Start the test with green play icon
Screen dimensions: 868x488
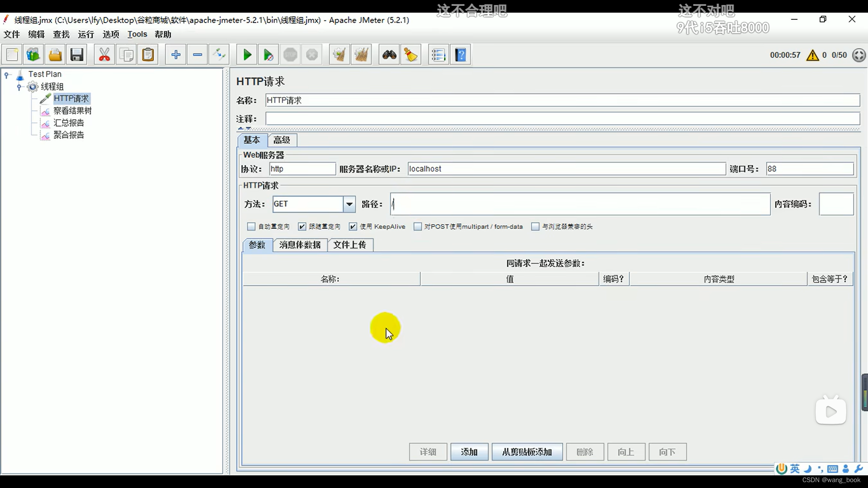tap(247, 55)
